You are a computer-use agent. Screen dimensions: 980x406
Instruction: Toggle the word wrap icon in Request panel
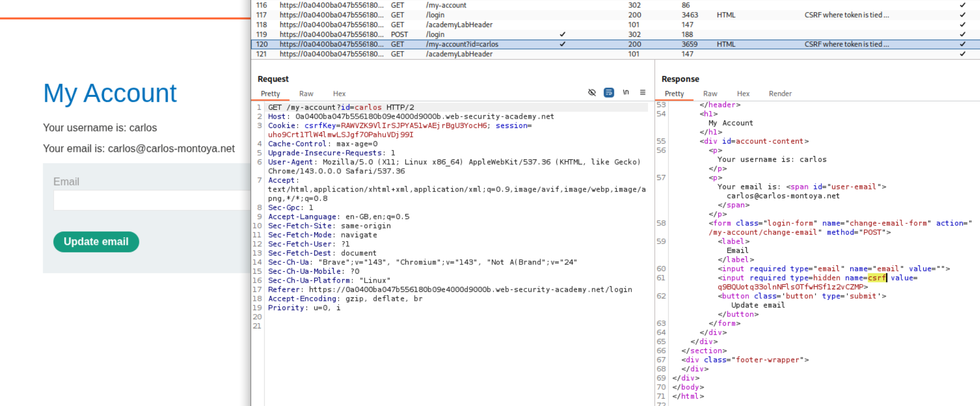pos(608,93)
